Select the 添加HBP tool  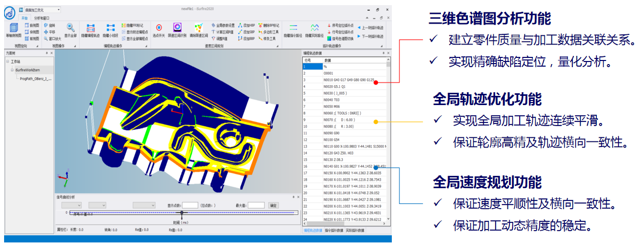click(x=246, y=25)
